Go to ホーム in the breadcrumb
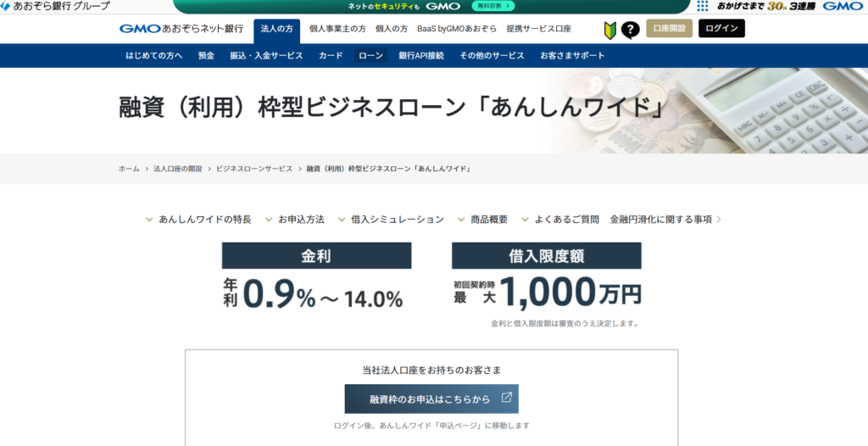 click(x=129, y=169)
